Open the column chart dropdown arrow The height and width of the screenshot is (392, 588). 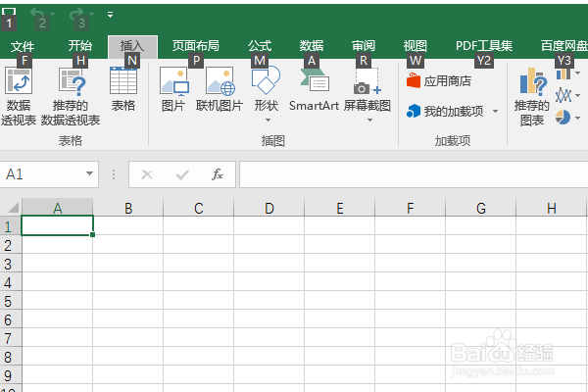(x=577, y=73)
